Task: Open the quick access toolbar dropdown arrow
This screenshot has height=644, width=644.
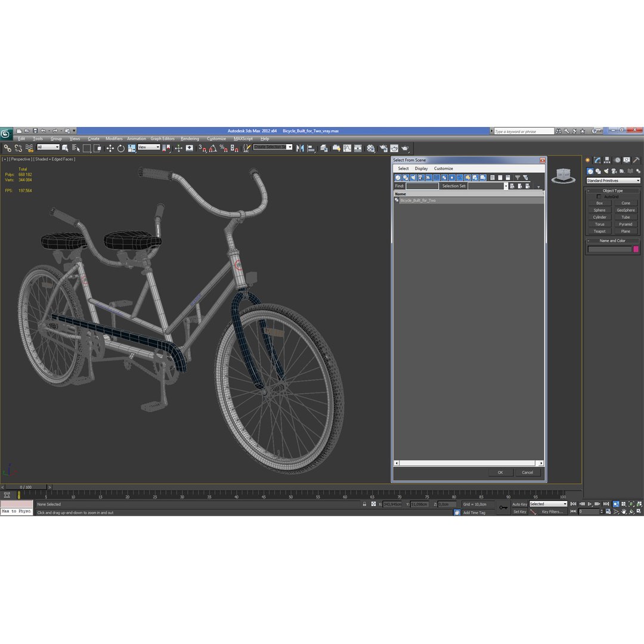Action: [75, 131]
